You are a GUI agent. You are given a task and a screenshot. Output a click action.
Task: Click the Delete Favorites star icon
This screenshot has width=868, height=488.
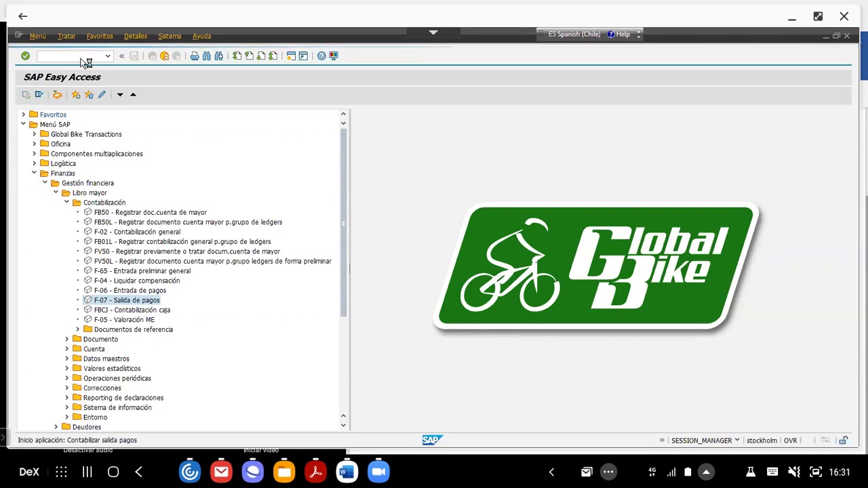(x=89, y=95)
